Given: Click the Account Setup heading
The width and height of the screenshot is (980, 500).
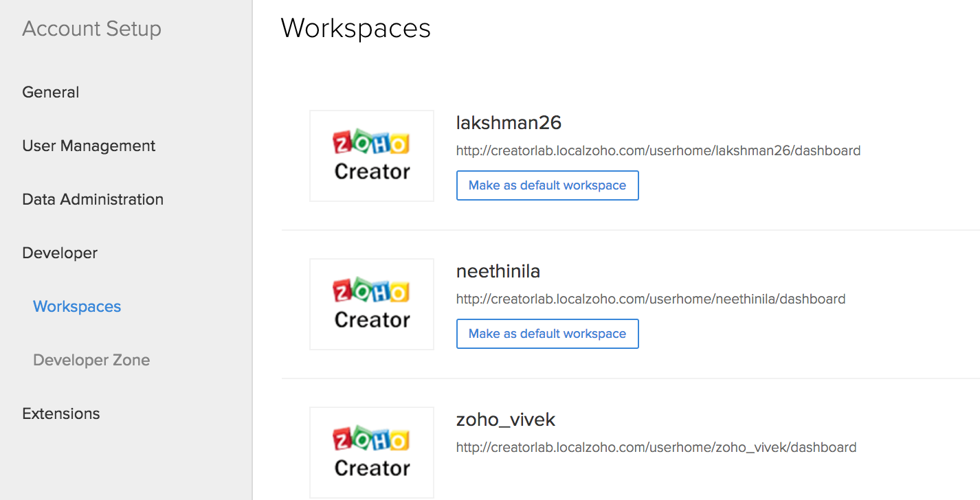Looking at the screenshot, I should (91, 29).
